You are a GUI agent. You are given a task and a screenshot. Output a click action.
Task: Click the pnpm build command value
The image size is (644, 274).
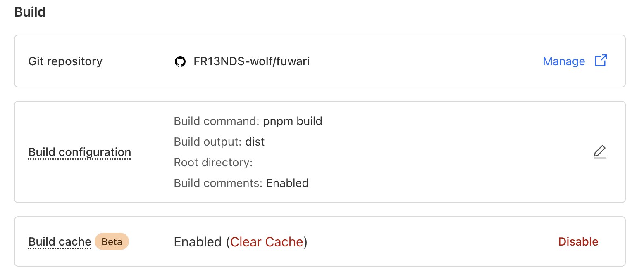click(x=292, y=121)
